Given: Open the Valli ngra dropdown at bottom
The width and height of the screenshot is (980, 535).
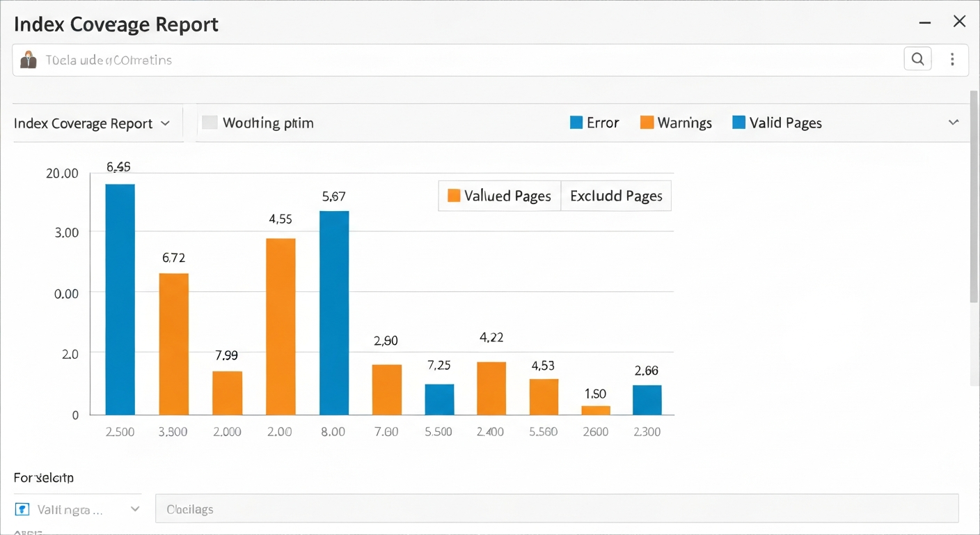Looking at the screenshot, I should (77, 509).
